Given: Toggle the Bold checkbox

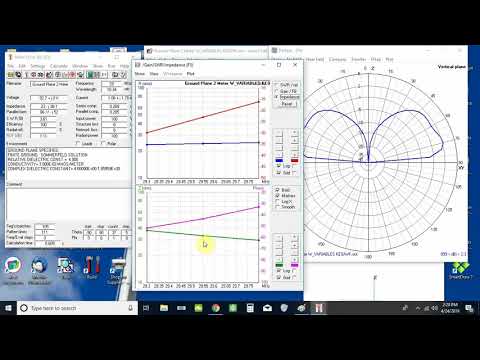Looking at the screenshot, I should pos(277,190).
